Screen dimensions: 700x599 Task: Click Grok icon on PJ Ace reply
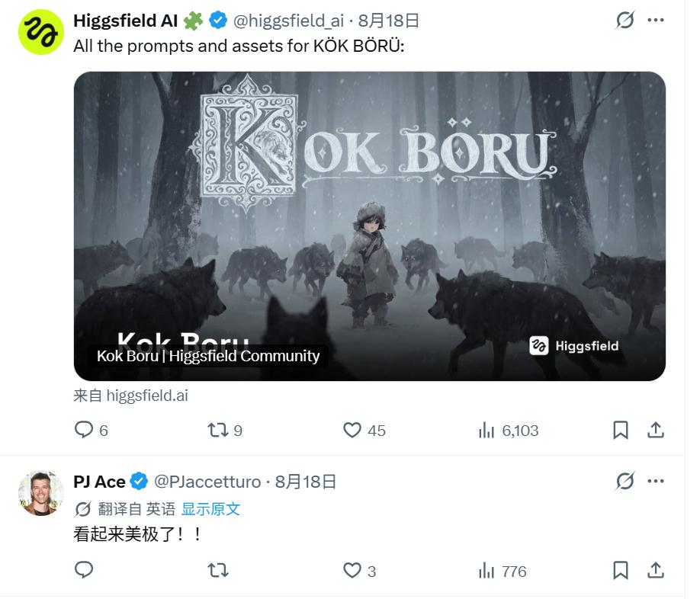[625, 481]
